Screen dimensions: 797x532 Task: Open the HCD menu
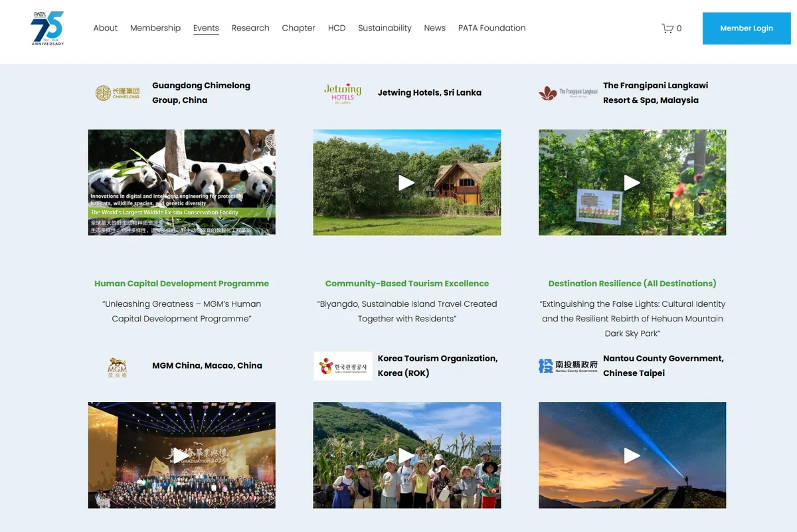[x=337, y=28]
